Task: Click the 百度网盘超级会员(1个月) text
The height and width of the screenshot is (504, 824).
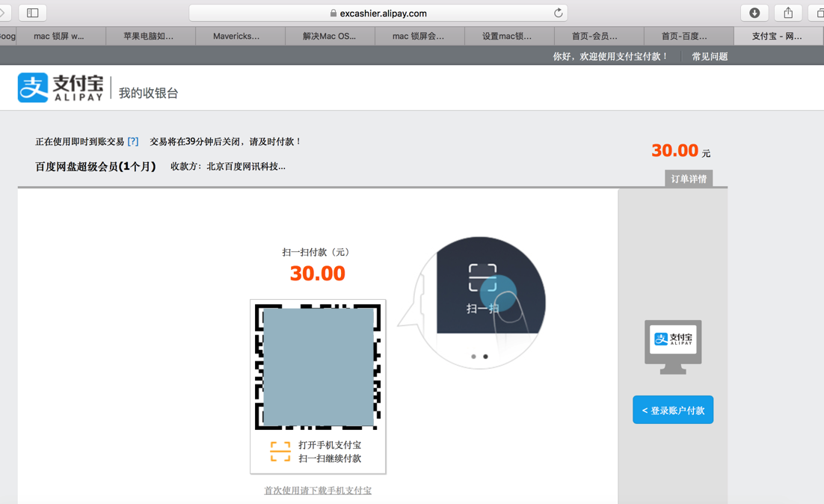Action: [x=96, y=167]
